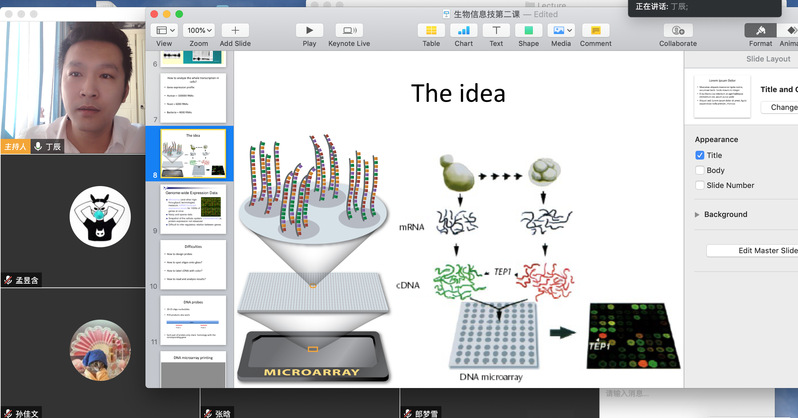The width and height of the screenshot is (798, 418).
Task: Open Keynote Live from toolbar
Action: 349,31
